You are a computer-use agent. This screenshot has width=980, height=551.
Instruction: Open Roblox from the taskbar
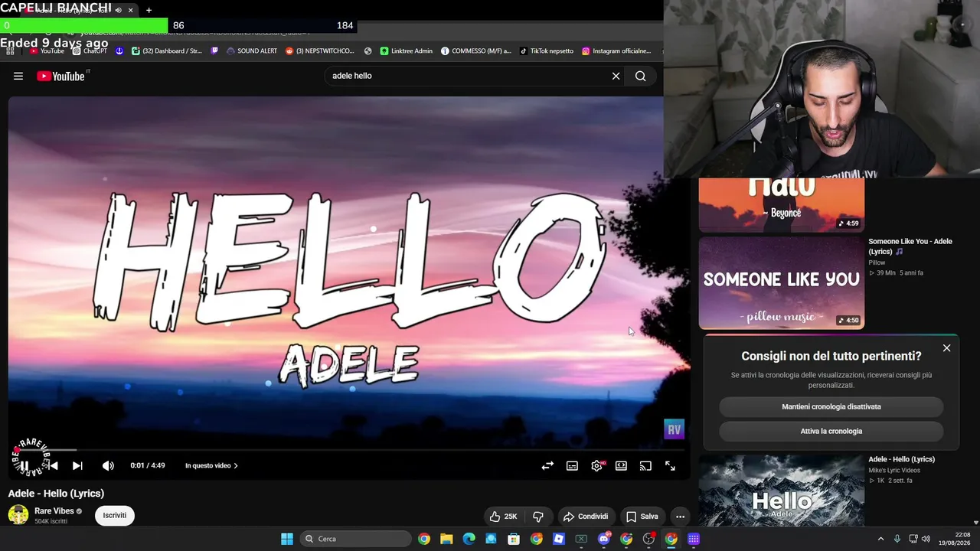pyautogui.click(x=559, y=539)
